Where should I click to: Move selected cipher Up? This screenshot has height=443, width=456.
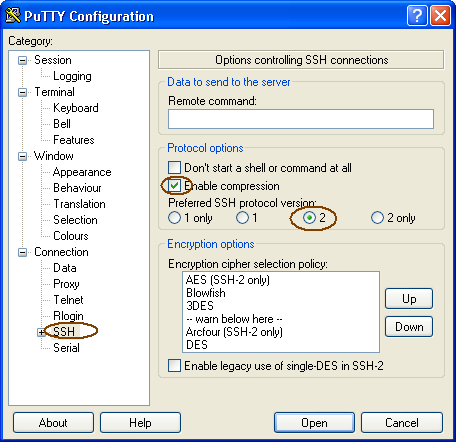click(x=409, y=299)
